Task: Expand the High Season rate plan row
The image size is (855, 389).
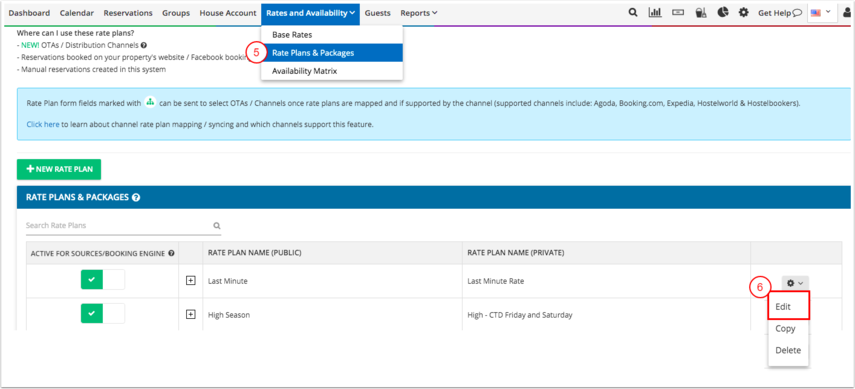Action: pyautogui.click(x=190, y=314)
